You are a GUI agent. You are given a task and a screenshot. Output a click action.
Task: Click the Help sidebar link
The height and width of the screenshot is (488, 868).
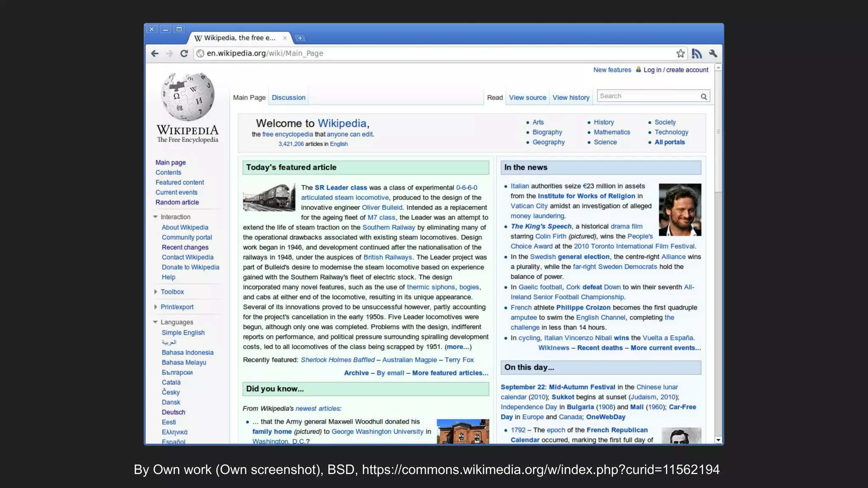point(168,277)
